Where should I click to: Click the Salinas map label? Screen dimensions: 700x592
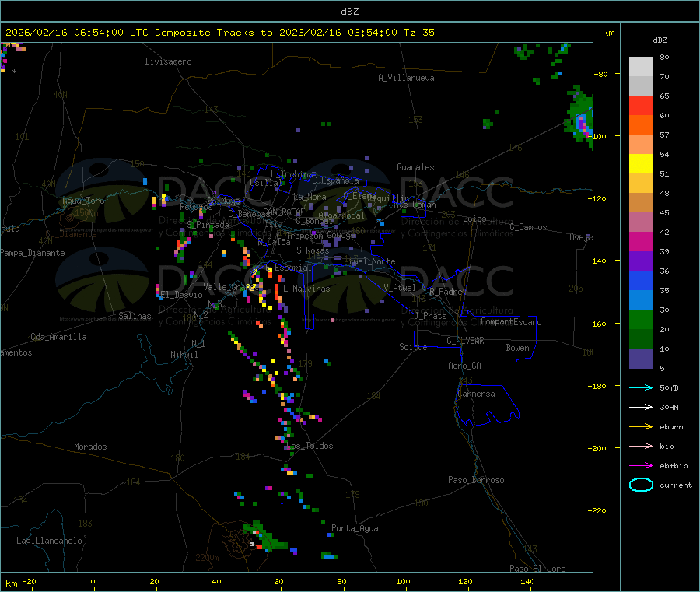tap(135, 316)
